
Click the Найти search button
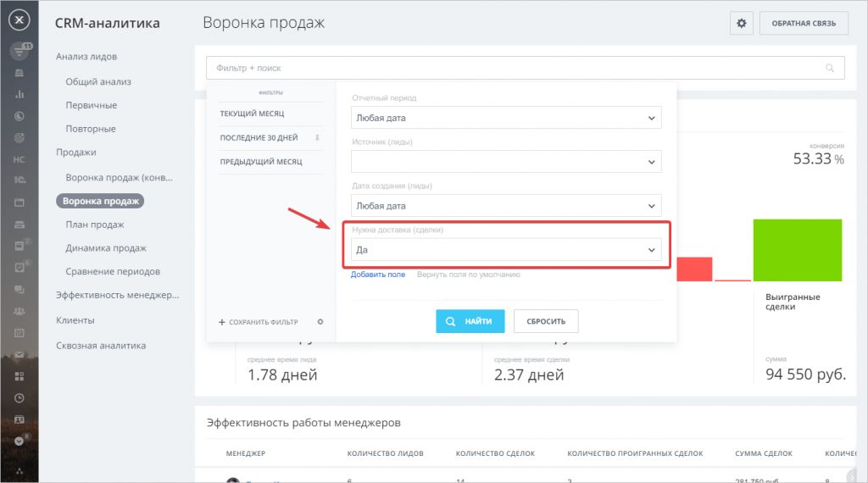tap(470, 321)
